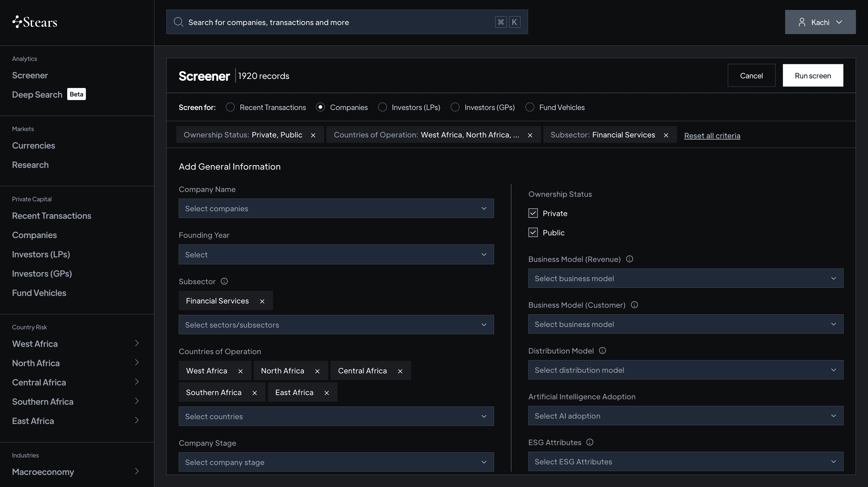Remove the North Africa country tag
The image size is (868, 487).
click(317, 371)
